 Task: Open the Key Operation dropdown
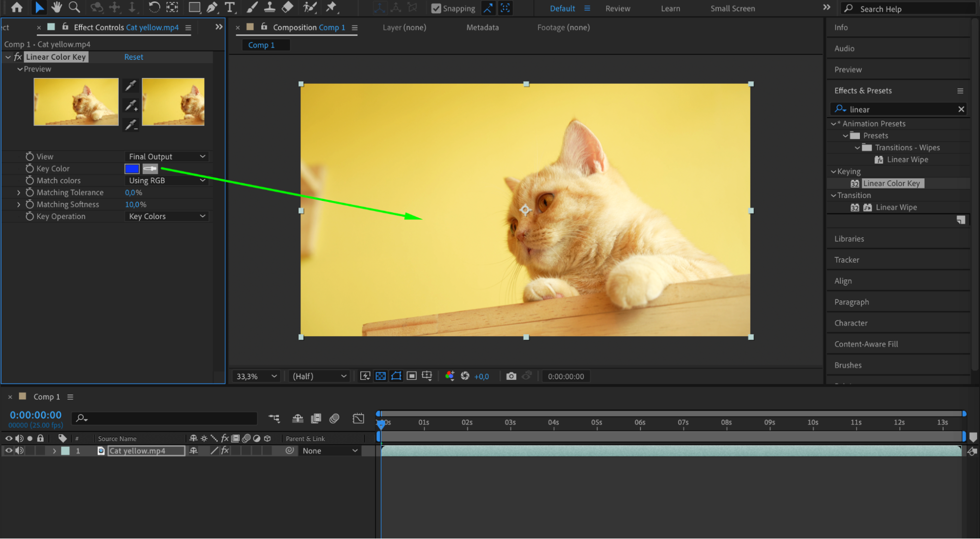point(167,216)
